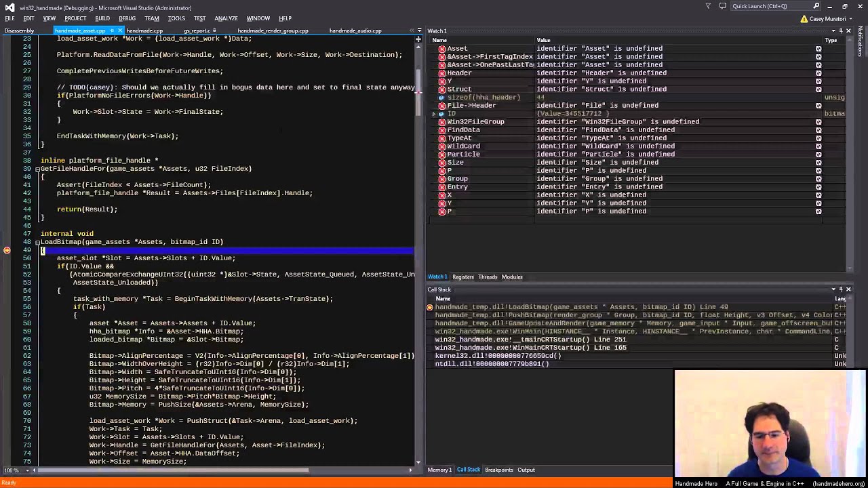Toggle auto-hide pin on Watch 1 panel
The image size is (868, 488).
coord(841,31)
